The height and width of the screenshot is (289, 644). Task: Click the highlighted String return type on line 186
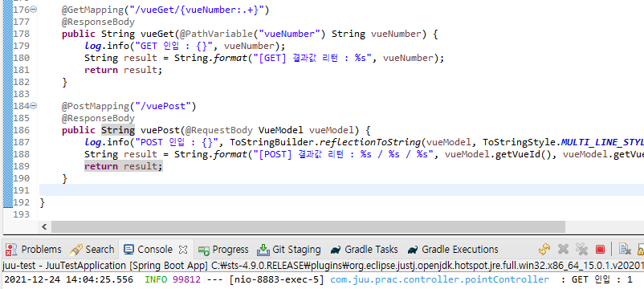118,130
